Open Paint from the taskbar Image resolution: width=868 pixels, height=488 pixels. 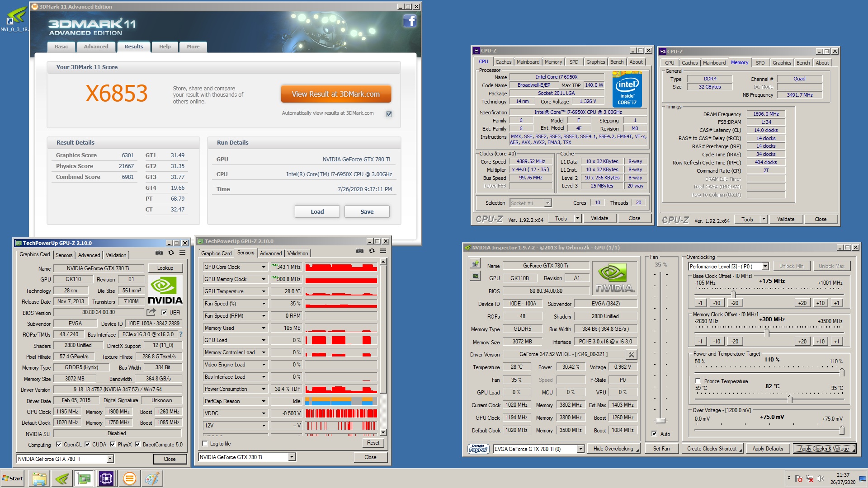point(152,479)
